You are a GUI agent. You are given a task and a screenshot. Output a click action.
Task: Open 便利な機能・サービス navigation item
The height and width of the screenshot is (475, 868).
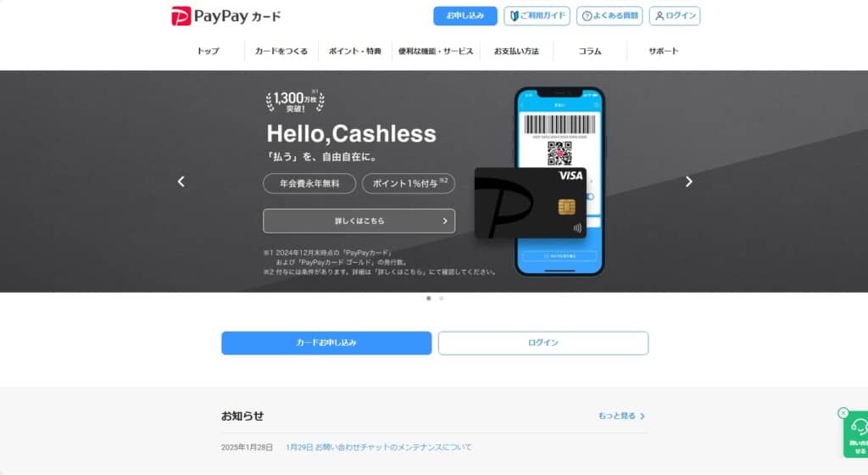click(436, 51)
